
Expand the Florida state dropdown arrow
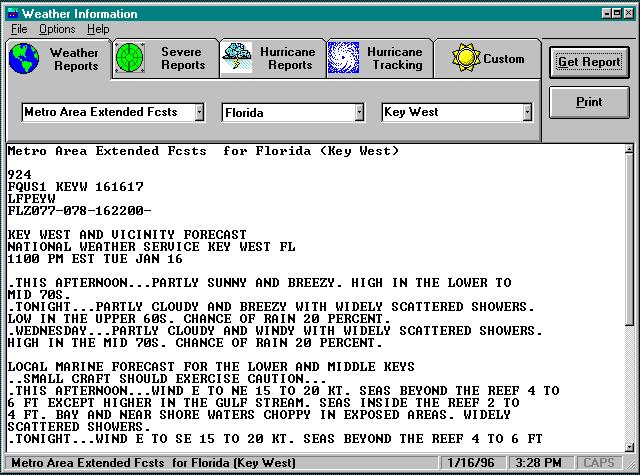[359, 112]
